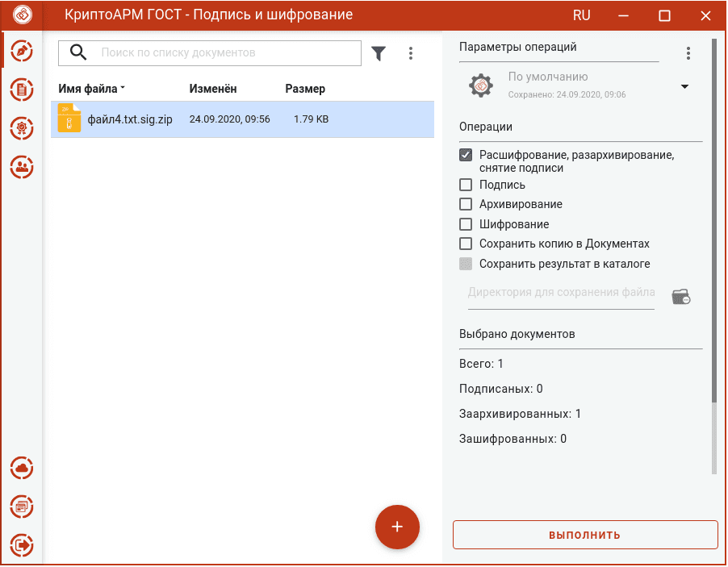Click the magnifier search icon
Viewport: 728px width, 567px height.
coord(78,52)
